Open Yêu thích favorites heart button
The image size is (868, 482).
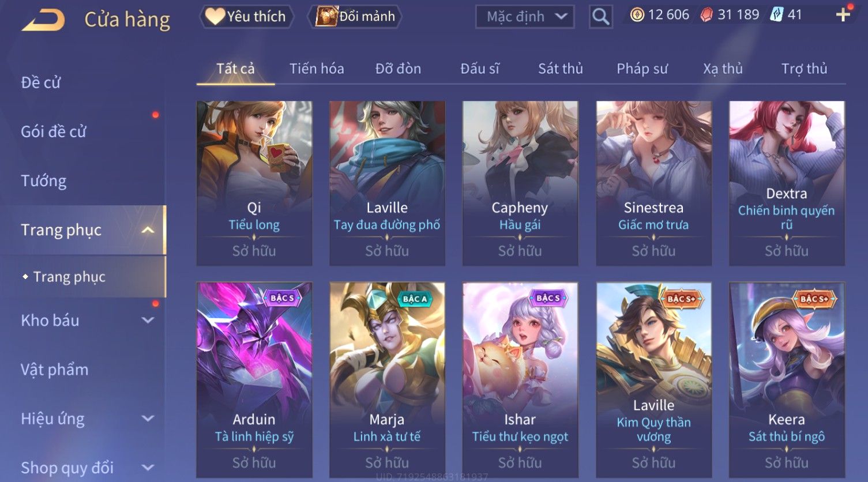click(x=246, y=16)
